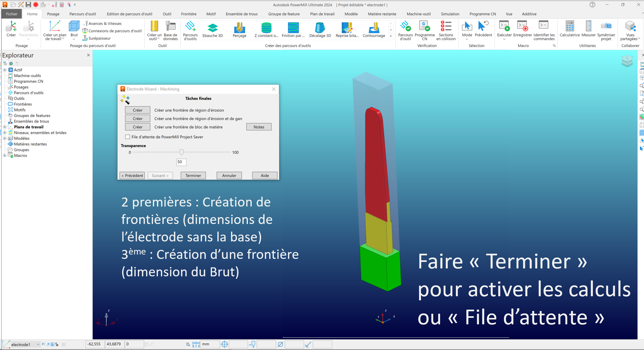Open Connexions de parcours d'outil

coord(112,31)
